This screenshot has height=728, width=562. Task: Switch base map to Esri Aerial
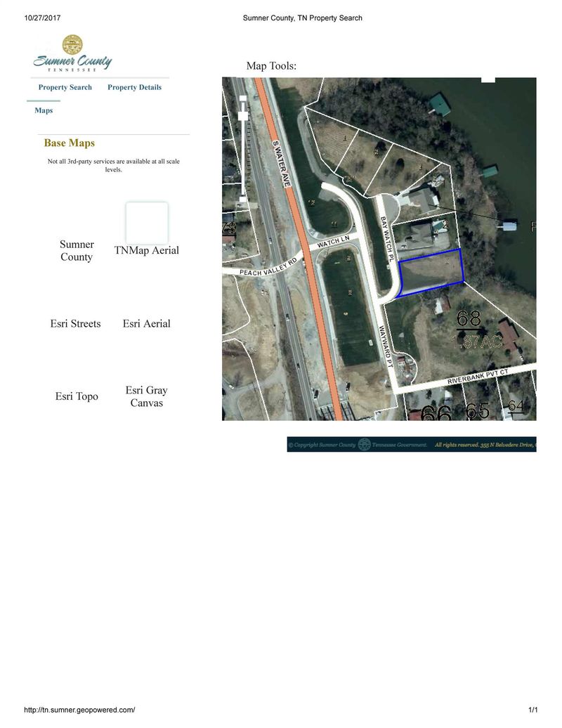[147, 324]
